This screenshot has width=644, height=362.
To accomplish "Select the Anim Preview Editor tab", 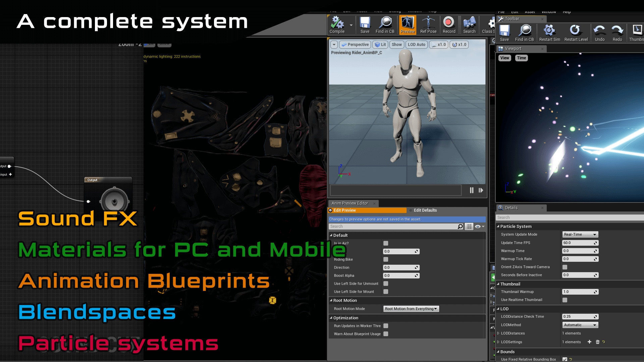I will pyautogui.click(x=350, y=203).
